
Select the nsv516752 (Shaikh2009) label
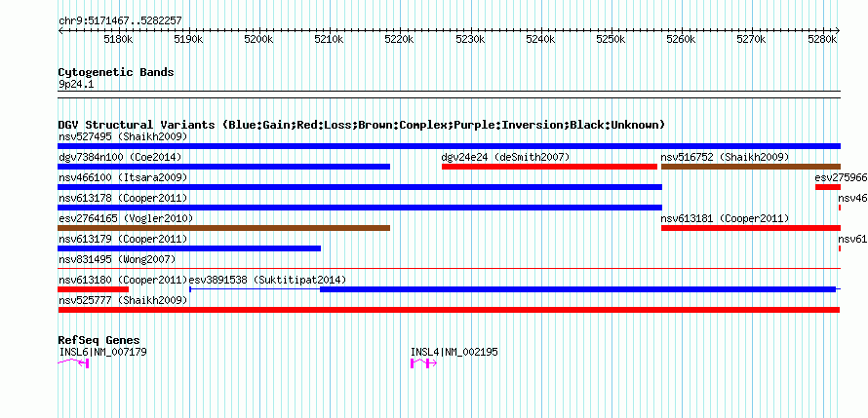pyautogui.click(x=725, y=157)
